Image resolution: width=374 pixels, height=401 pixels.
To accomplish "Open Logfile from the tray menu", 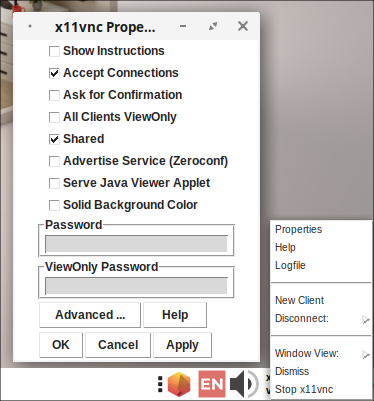I will click(321, 265).
